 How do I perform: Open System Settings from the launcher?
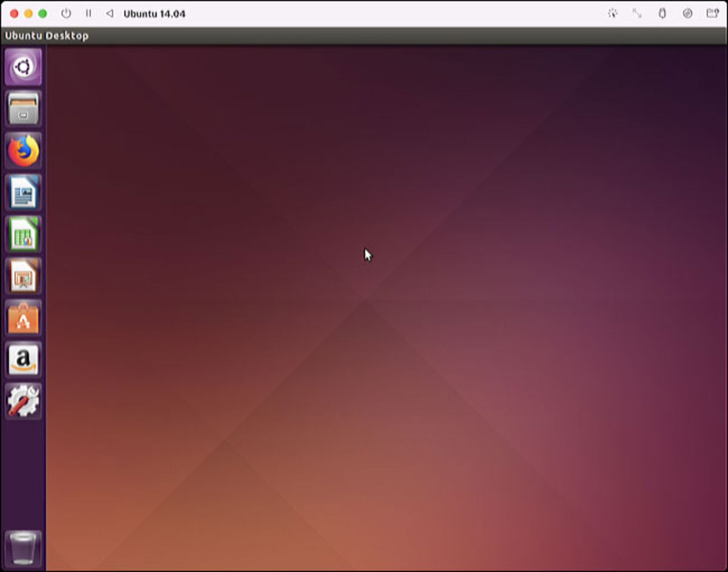tap(22, 400)
